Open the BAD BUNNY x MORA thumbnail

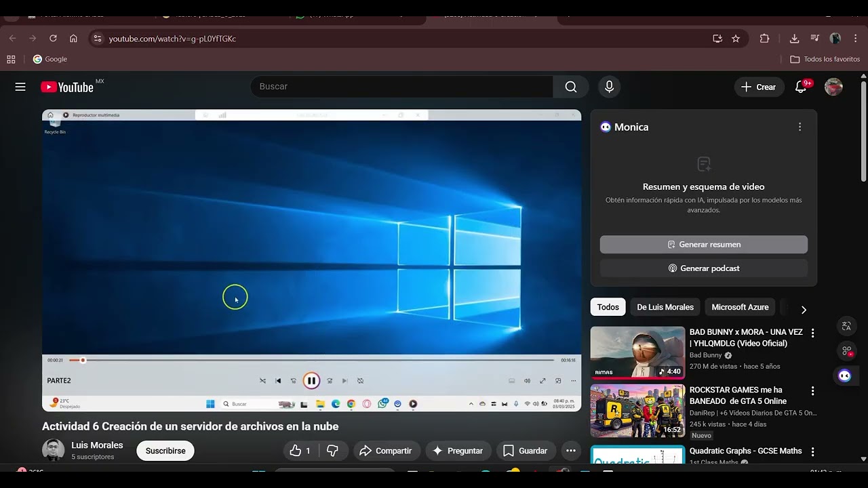point(637,352)
